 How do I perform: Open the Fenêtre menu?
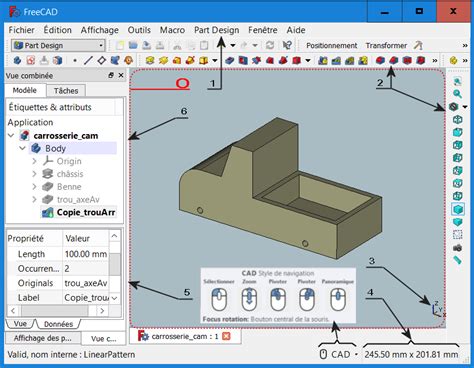[x=263, y=30]
